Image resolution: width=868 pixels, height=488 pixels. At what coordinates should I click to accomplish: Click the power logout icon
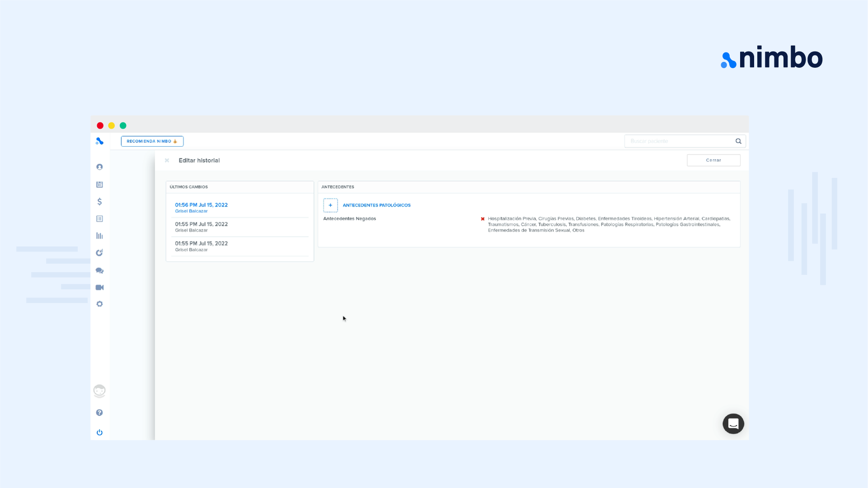pyautogui.click(x=99, y=432)
